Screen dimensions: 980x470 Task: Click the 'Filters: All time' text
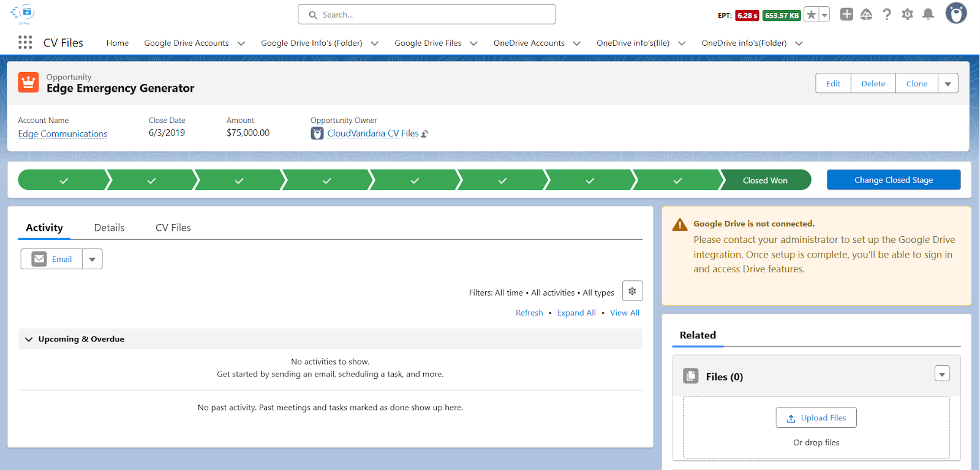(x=496, y=293)
